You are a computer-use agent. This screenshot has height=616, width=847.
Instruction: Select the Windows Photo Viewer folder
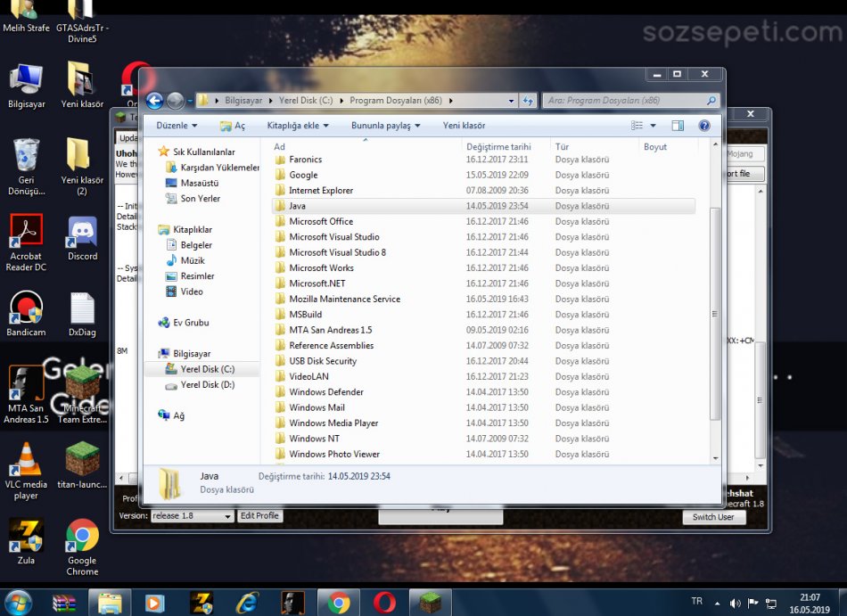coord(334,455)
